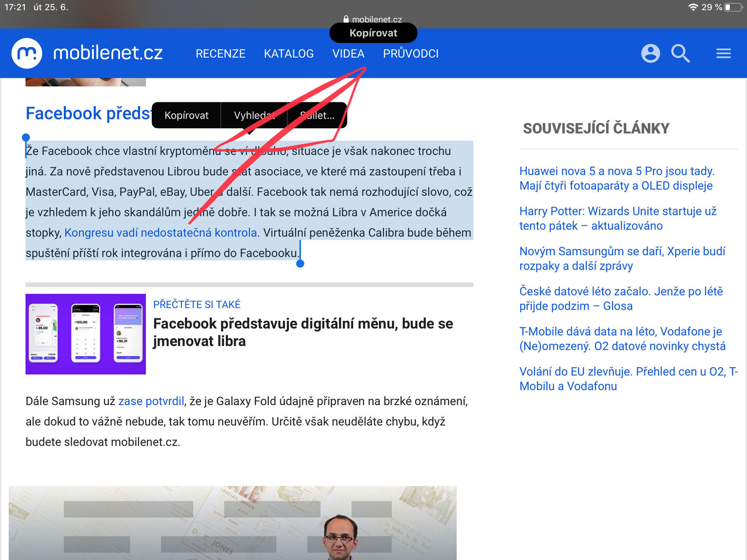
Task: Choose Vyhledat in the selection menu
Action: 254,115
